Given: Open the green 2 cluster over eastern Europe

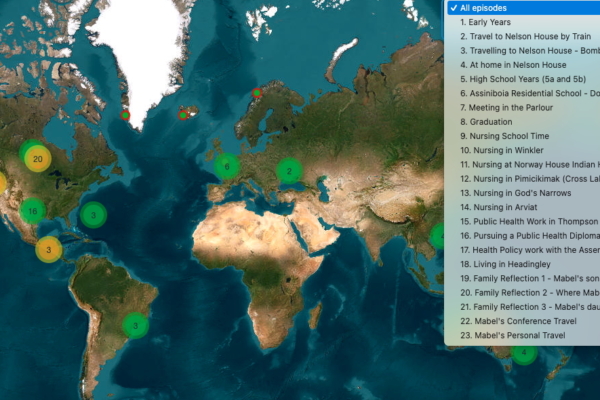Looking at the screenshot, I should (x=289, y=171).
